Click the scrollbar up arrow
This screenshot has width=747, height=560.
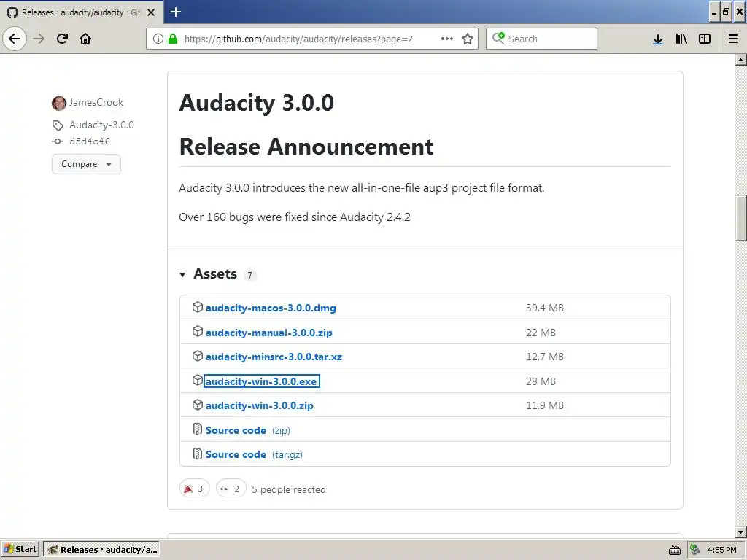(x=741, y=60)
